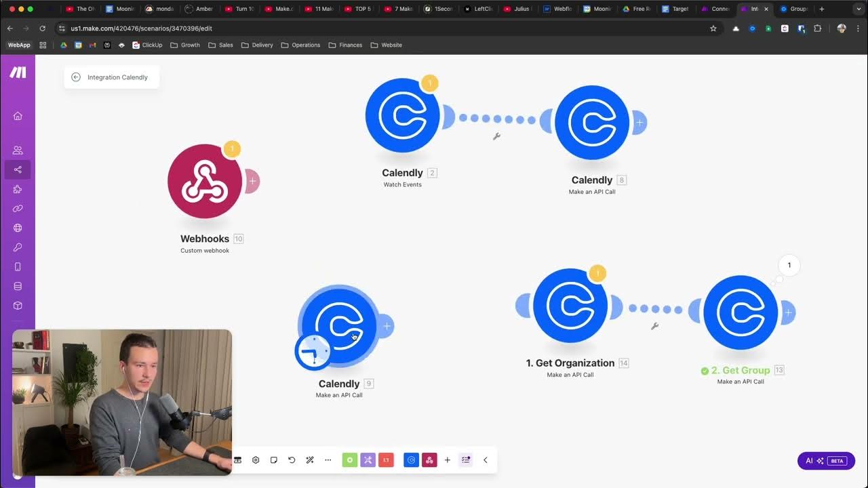Toggle the checklist log panel button
This screenshot has height=488, width=868.
point(466,460)
